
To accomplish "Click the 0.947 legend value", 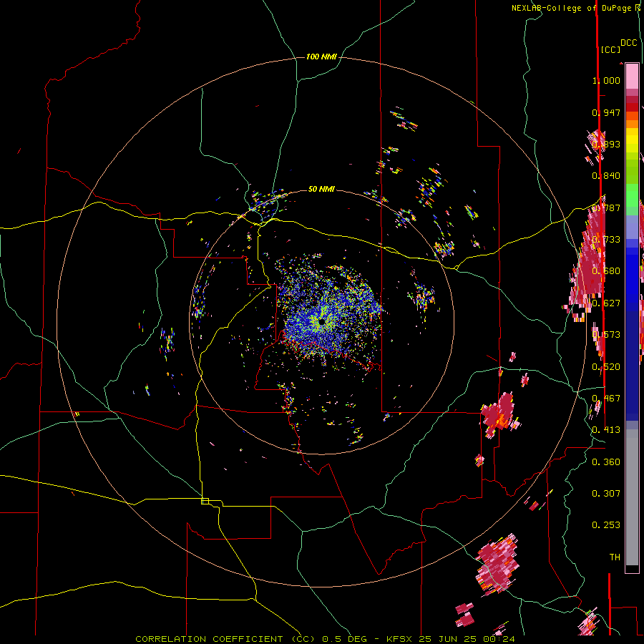I will coord(606,112).
